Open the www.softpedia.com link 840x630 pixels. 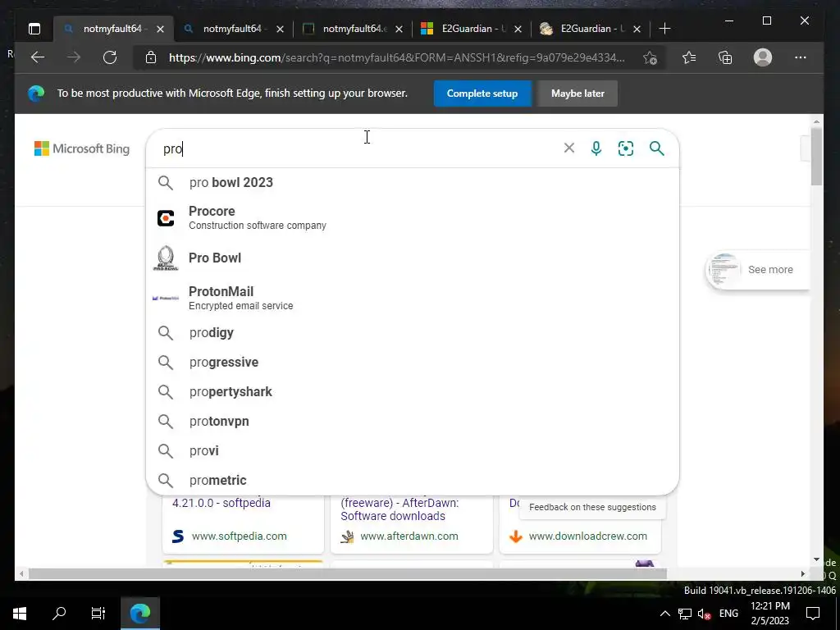(239, 536)
